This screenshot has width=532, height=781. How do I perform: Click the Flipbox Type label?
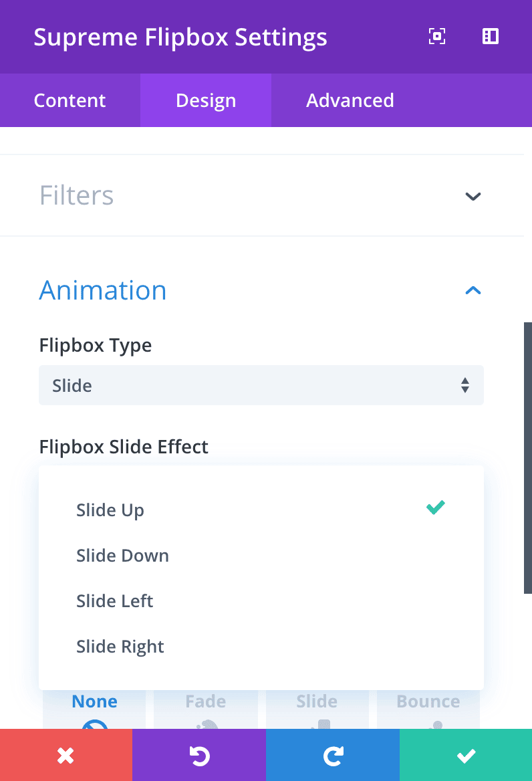[x=95, y=345]
